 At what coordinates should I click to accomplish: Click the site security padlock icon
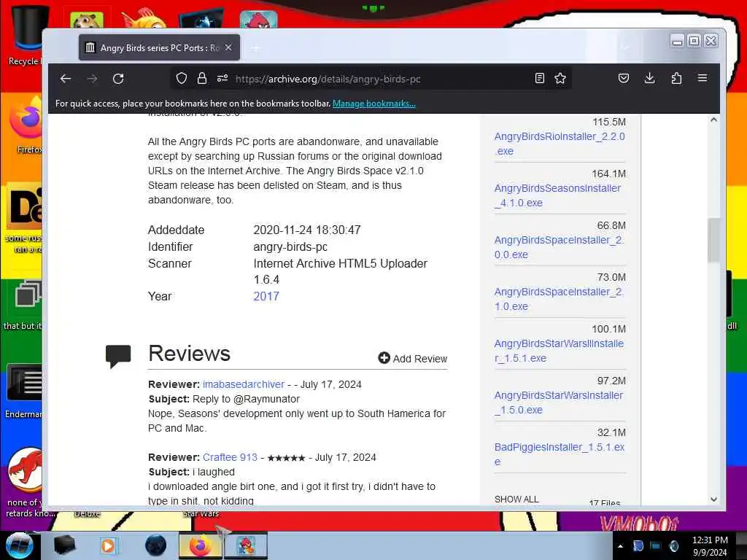[x=202, y=78]
